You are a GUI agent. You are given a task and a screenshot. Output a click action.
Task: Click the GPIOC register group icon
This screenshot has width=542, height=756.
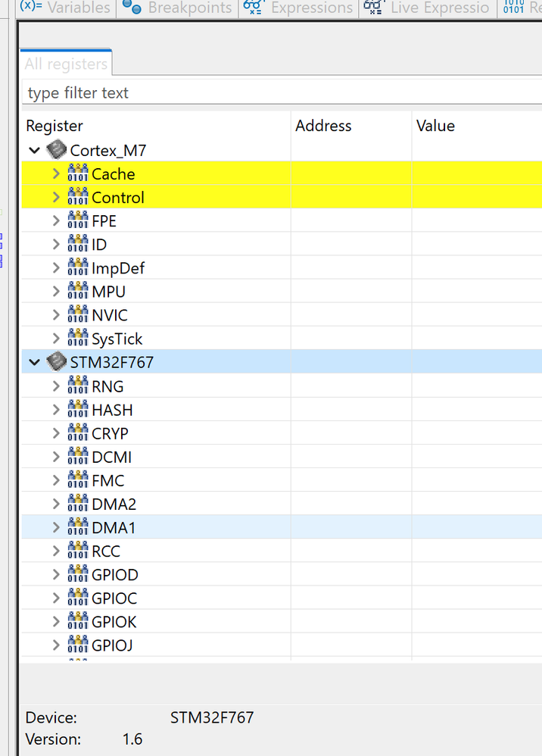click(x=77, y=598)
